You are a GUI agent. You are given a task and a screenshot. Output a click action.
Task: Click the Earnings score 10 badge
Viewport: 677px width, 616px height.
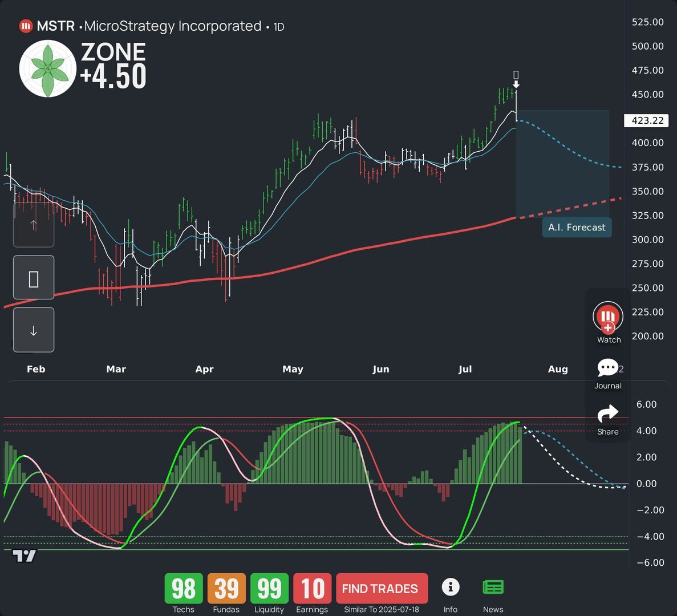click(312, 588)
